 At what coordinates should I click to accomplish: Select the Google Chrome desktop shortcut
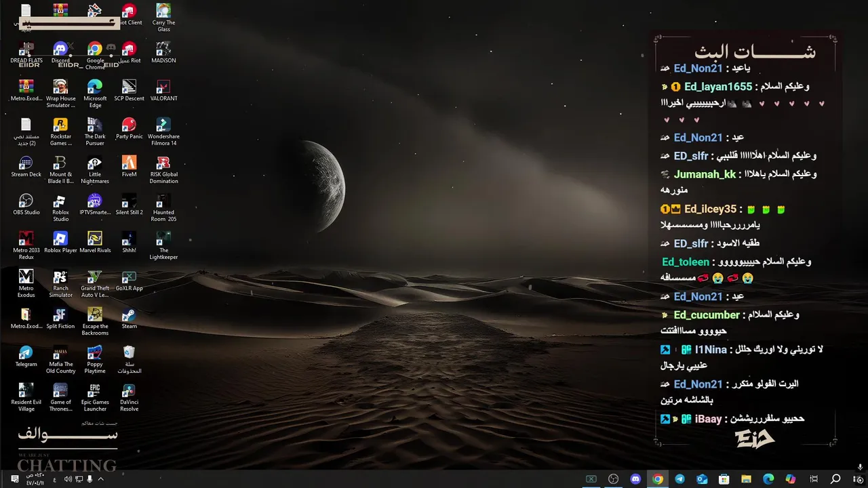point(95,56)
